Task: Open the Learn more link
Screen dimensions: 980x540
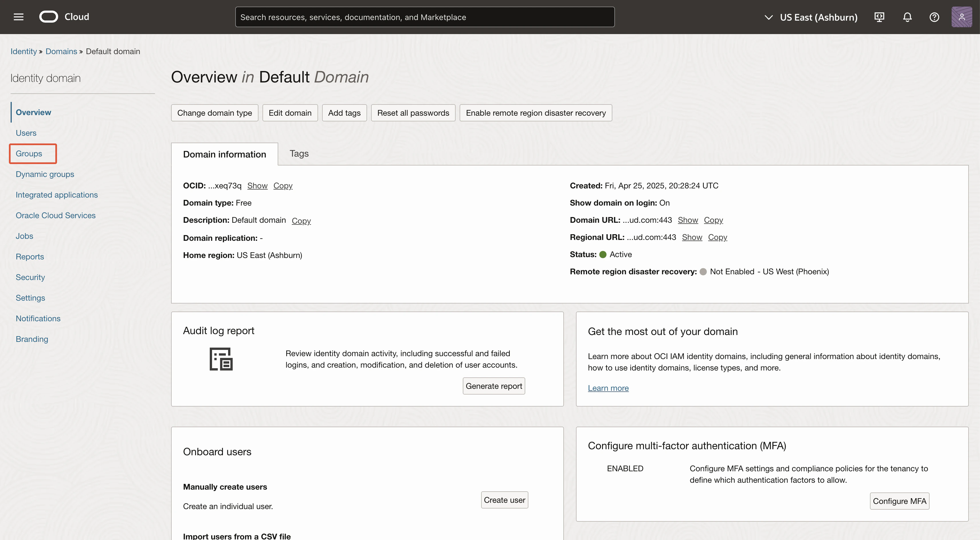Action: pos(608,388)
